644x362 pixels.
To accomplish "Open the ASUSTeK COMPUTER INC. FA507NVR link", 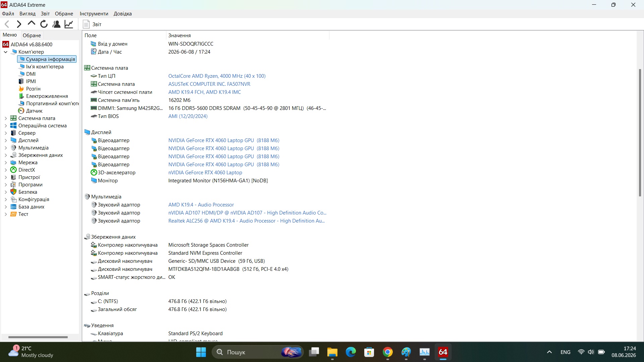I will [209, 84].
